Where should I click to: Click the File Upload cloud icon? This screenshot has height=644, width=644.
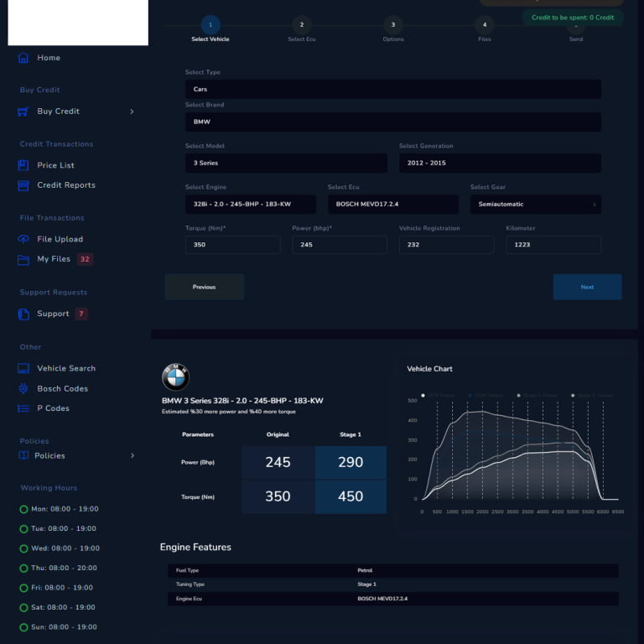pyautogui.click(x=23, y=240)
